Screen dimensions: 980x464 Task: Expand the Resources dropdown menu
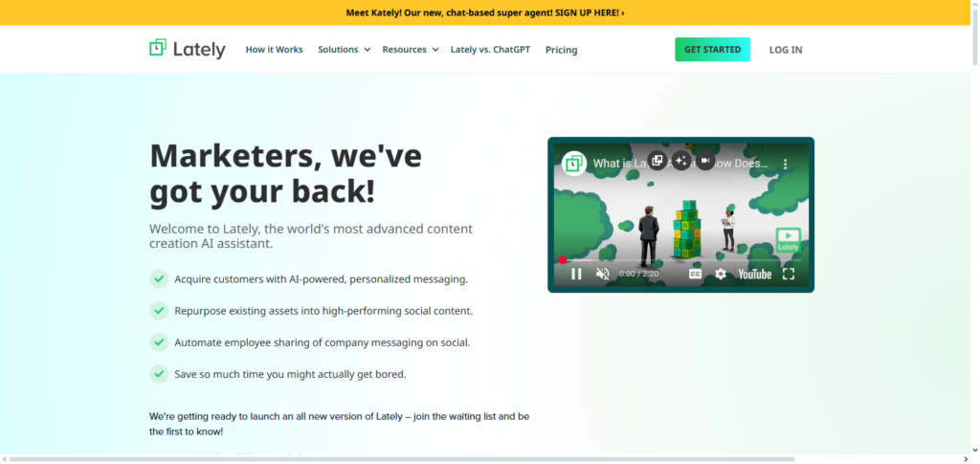[x=411, y=50]
